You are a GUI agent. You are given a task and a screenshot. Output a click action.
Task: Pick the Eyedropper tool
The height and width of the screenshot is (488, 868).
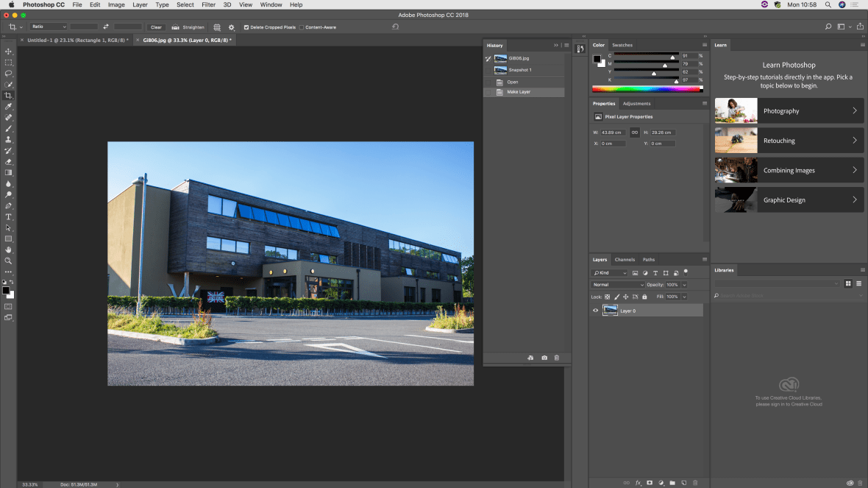click(x=9, y=107)
